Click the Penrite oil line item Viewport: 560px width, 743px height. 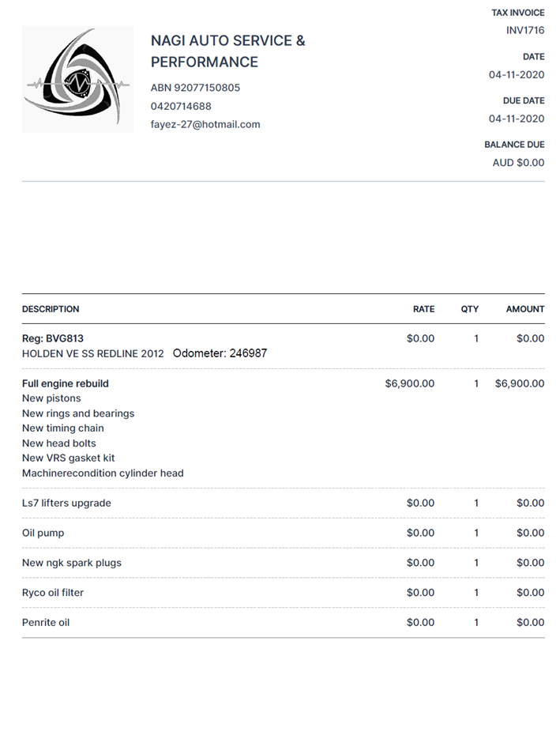[x=46, y=623]
